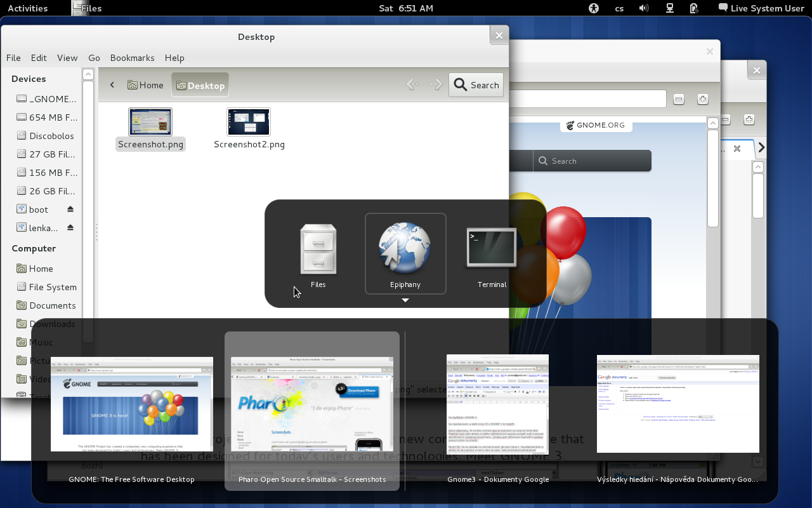812x508 pixels.
Task: Select the 156 MB F... volume
Action: [46, 173]
